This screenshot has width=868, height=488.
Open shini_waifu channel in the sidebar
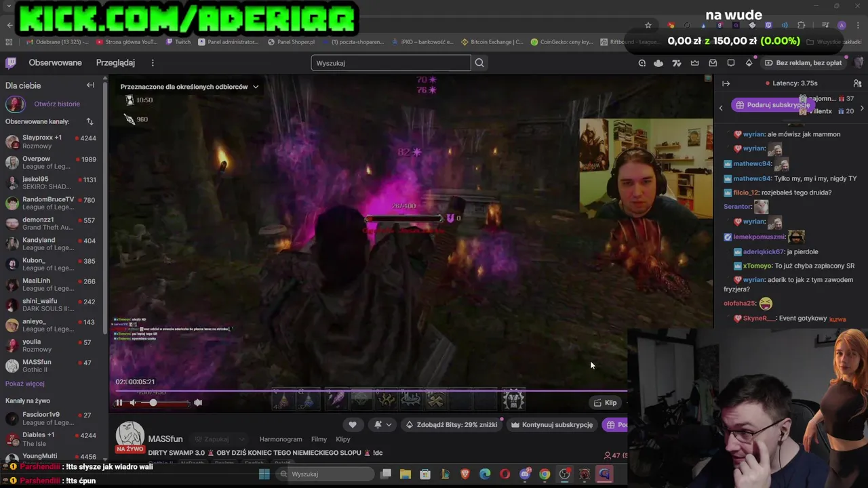[52, 305]
